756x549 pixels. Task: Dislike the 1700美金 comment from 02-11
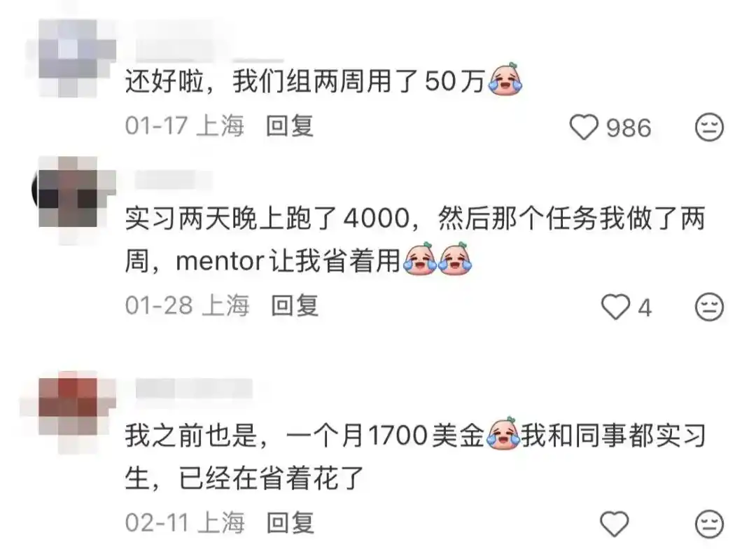[709, 523]
